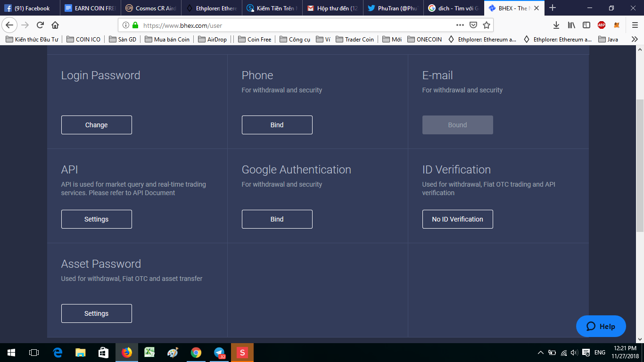Click the page vertical scrollbar
The image size is (644, 362).
[640, 165]
